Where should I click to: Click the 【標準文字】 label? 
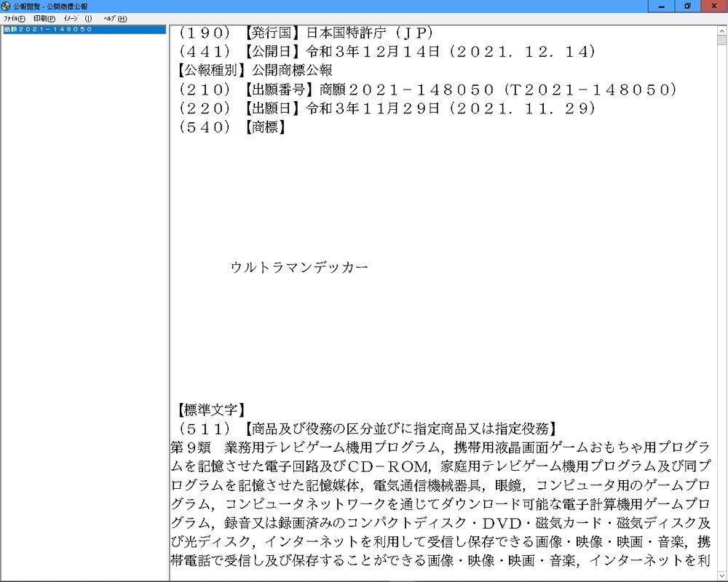[x=211, y=409]
